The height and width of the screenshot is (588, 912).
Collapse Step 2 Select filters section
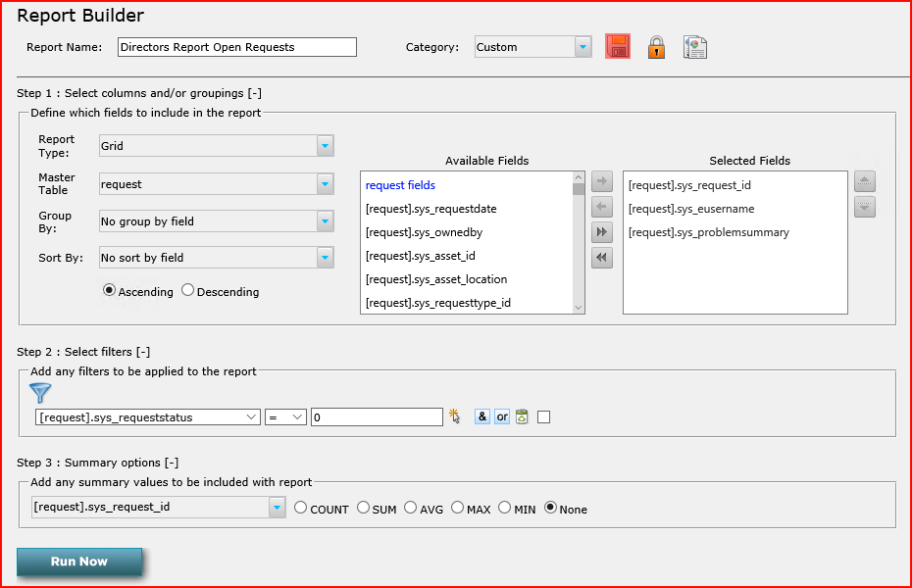(x=143, y=352)
